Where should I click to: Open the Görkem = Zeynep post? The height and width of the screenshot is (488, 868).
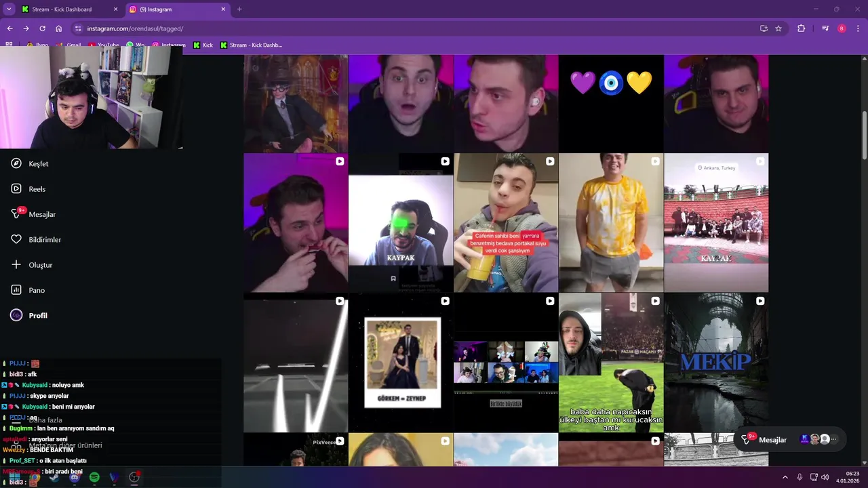(x=401, y=363)
